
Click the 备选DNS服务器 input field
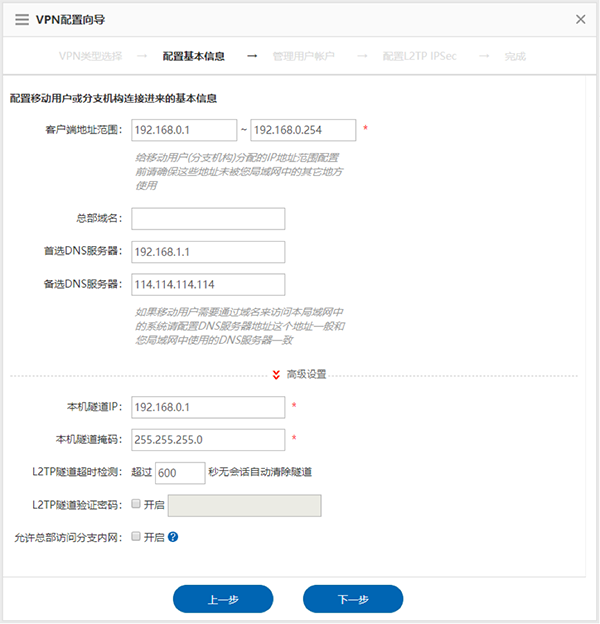[x=208, y=284]
